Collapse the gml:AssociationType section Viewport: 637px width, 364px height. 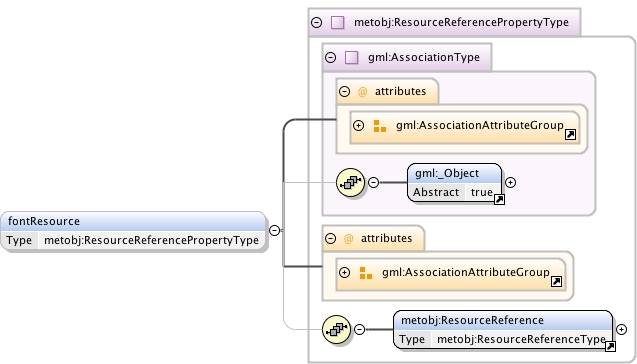(331, 57)
